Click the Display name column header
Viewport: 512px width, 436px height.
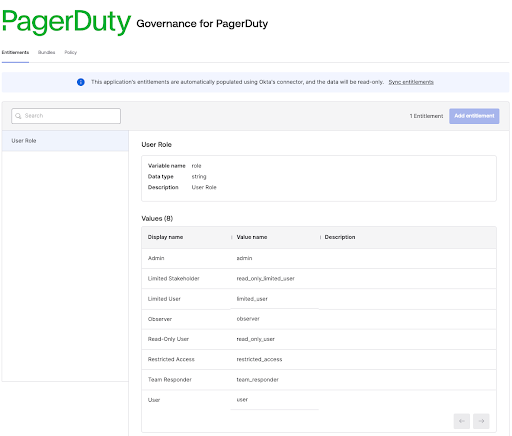(x=165, y=237)
